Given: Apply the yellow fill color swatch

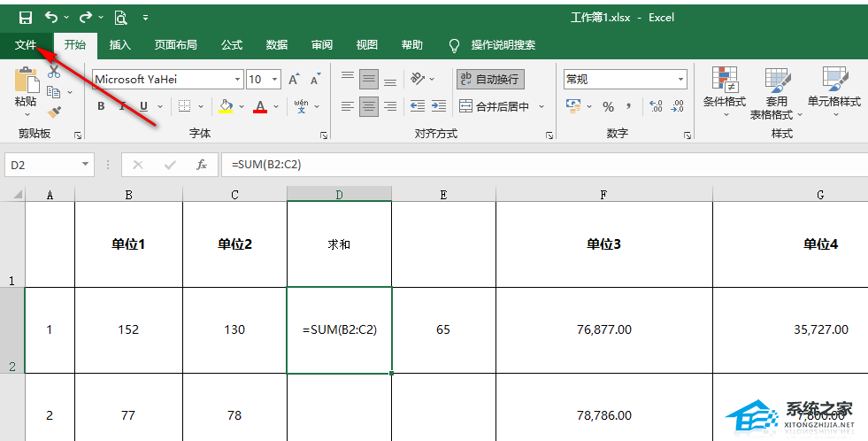Looking at the screenshot, I should (x=226, y=106).
